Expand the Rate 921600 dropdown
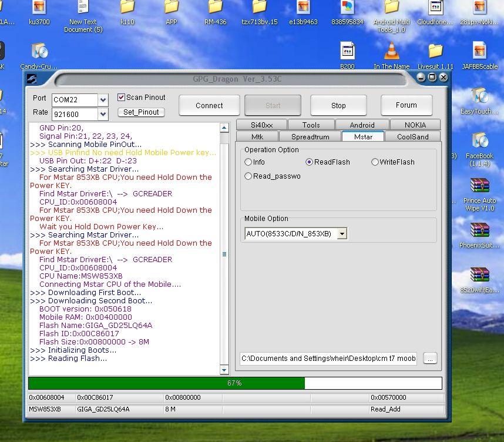The width and height of the screenshot is (504, 442). (103, 114)
